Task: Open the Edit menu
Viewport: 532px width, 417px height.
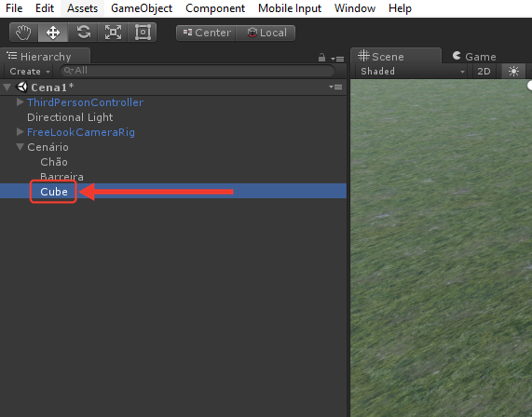Action: 45,8
